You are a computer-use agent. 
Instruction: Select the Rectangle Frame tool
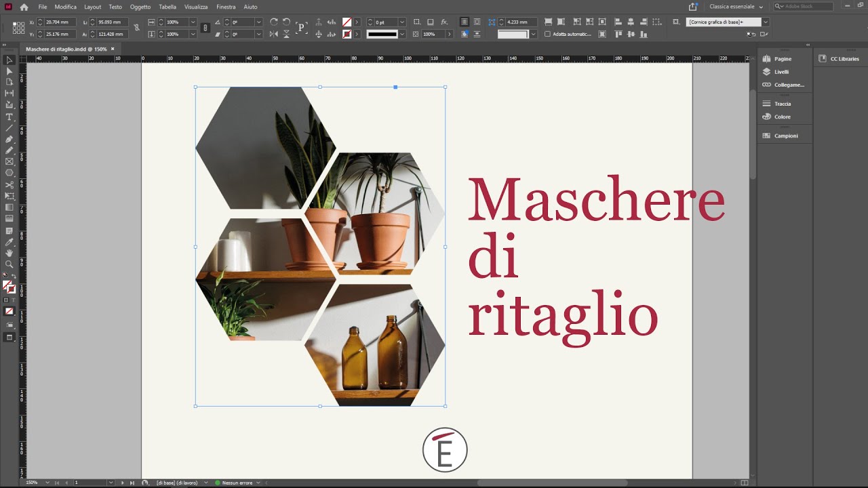9,161
